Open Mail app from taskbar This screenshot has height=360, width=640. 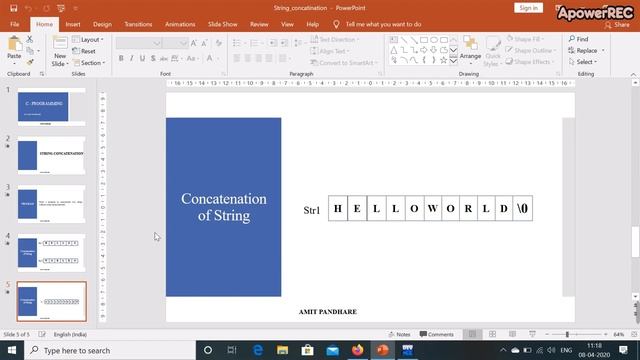click(x=332, y=350)
